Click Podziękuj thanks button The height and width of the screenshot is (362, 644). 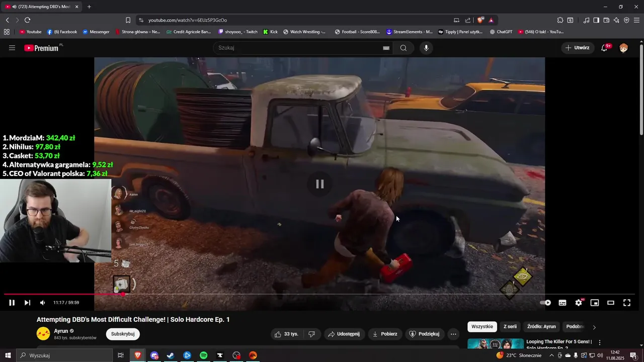tap(425, 334)
